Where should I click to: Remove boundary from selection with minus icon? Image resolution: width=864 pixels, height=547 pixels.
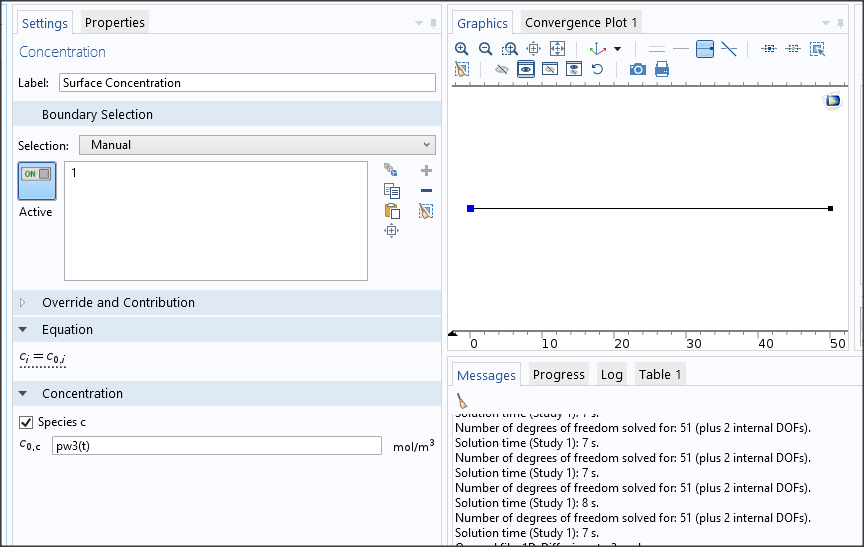(426, 191)
